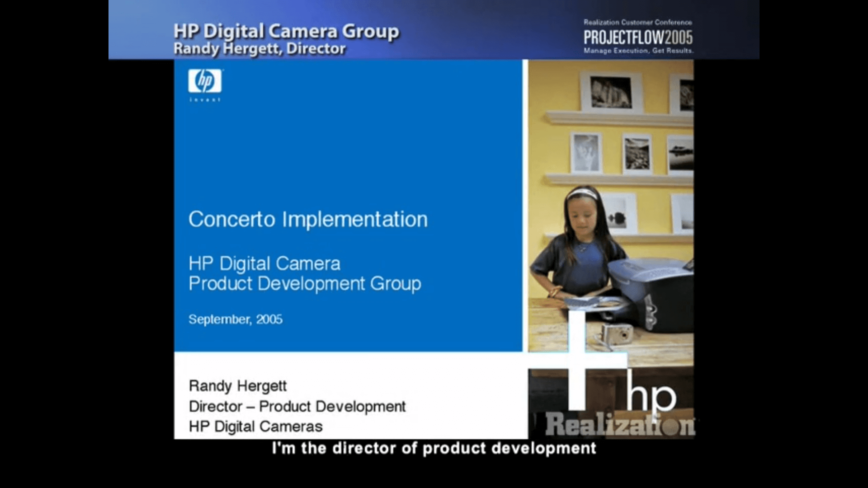Image resolution: width=868 pixels, height=488 pixels.
Task: Click the 'Randy Hergett, Director' header subtitle
Action: tap(259, 48)
